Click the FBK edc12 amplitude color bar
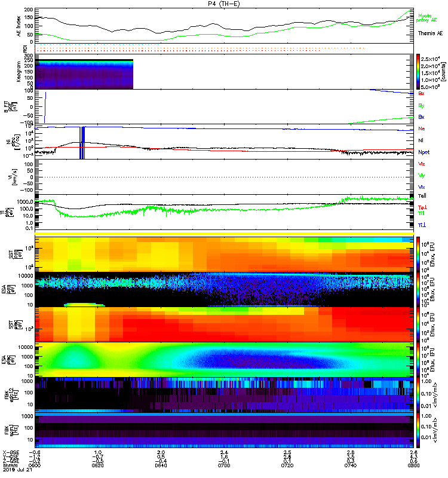The height and width of the screenshot is (478, 448). tap(418, 395)
